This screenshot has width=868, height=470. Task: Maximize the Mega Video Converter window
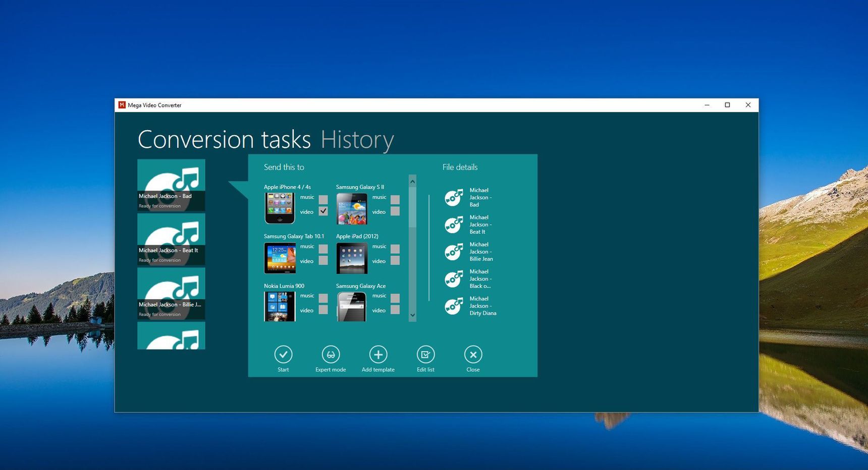pyautogui.click(x=727, y=105)
